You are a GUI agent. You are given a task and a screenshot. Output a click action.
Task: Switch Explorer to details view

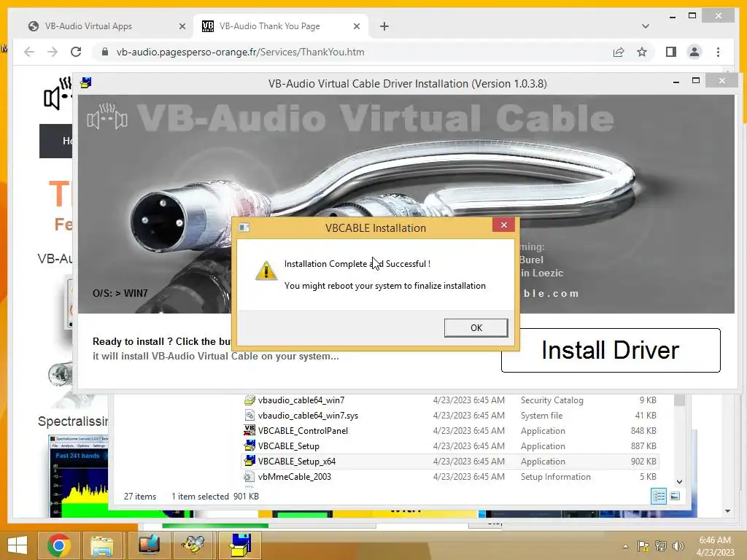[659, 496]
